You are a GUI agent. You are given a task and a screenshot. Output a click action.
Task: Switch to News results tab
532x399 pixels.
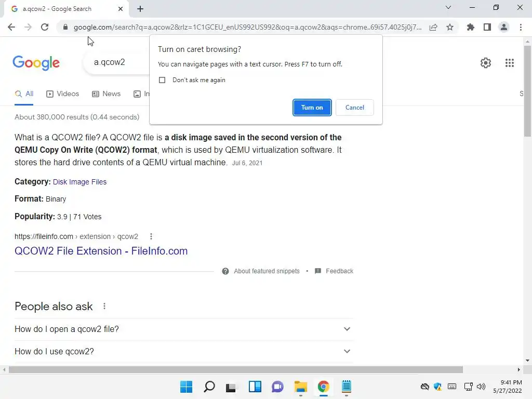click(x=106, y=94)
